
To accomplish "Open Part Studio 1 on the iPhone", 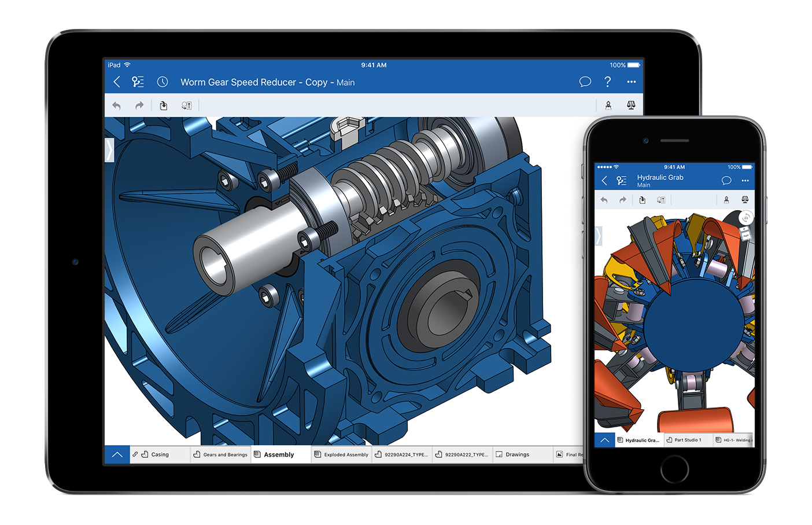I will point(688,440).
